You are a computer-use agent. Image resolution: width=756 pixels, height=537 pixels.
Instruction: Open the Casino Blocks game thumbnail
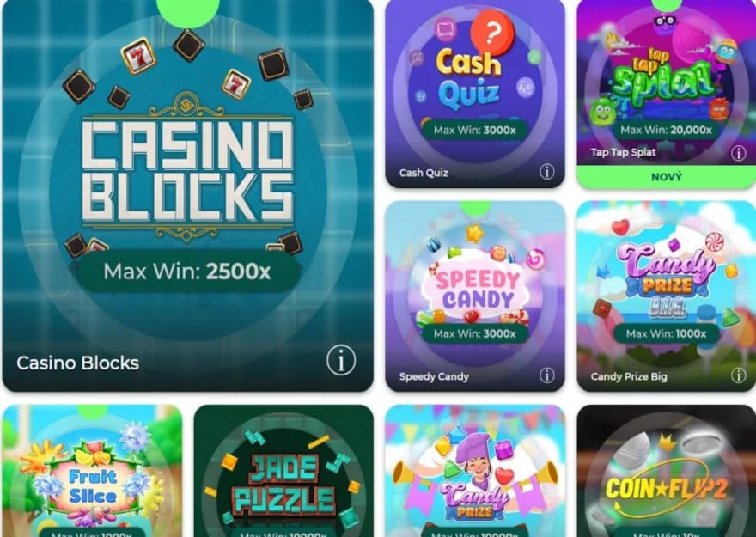(x=188, y=195)
